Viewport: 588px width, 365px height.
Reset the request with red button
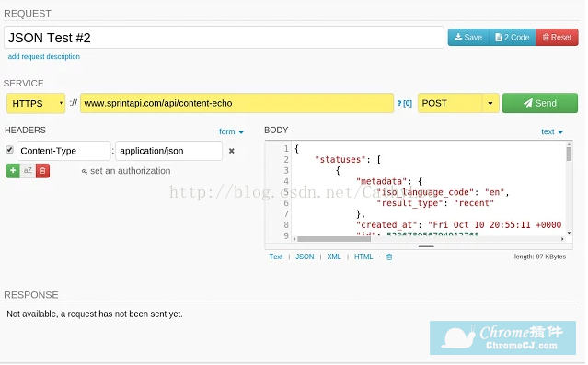pyautogui.click(x=557, y=38)
